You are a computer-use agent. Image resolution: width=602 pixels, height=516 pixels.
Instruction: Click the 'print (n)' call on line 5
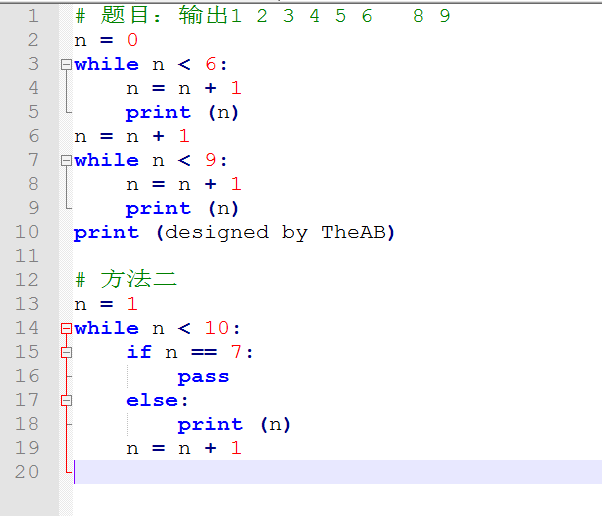tap(182, 112)
